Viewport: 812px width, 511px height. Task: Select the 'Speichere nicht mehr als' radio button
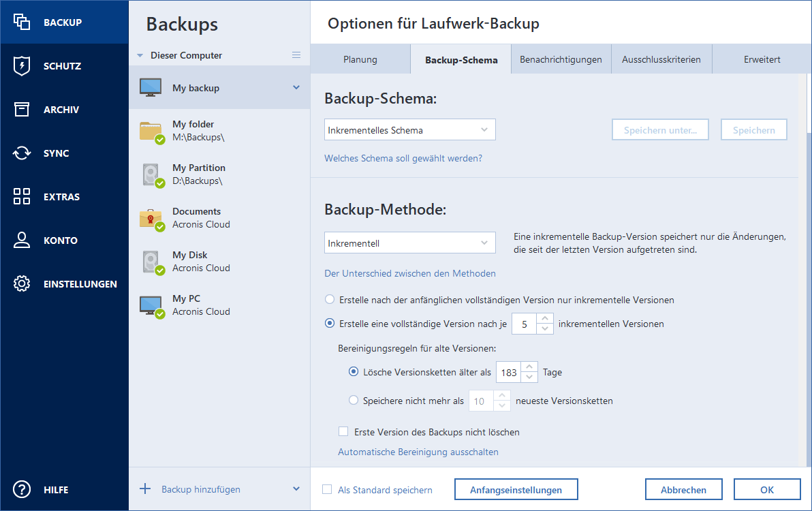click(354, 400)
